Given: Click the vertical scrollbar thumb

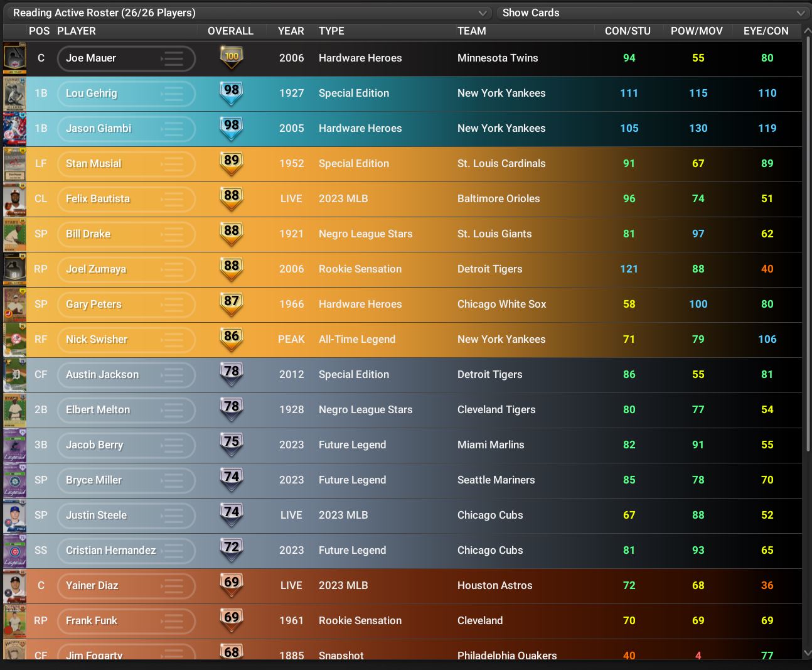Looking at the screenshot, I should [x=807, y=245].
